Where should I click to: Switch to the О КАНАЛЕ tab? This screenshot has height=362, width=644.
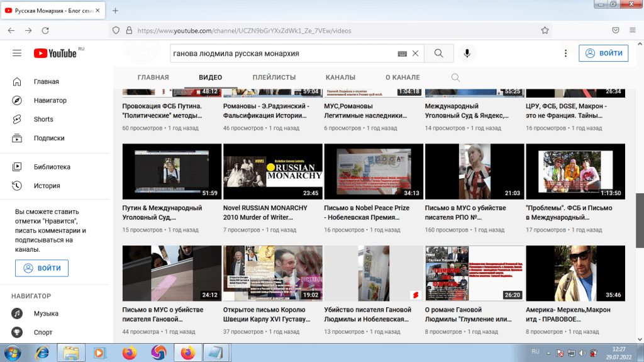(x=402, y=77)
